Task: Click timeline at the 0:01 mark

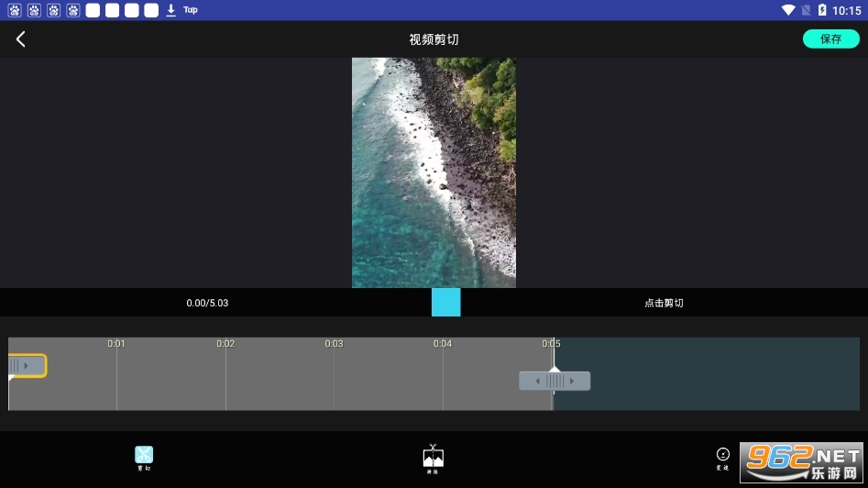Action: pos(116,343)
